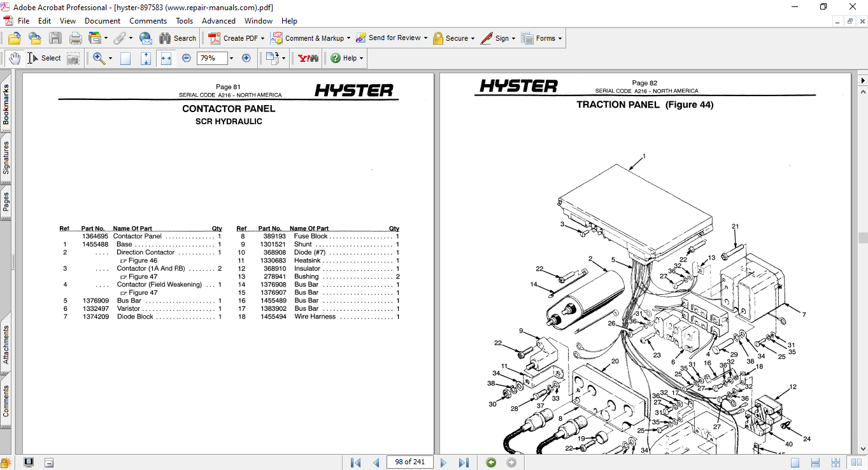Click the Select text tool button

pyautogui.click(x=44, y=58)
